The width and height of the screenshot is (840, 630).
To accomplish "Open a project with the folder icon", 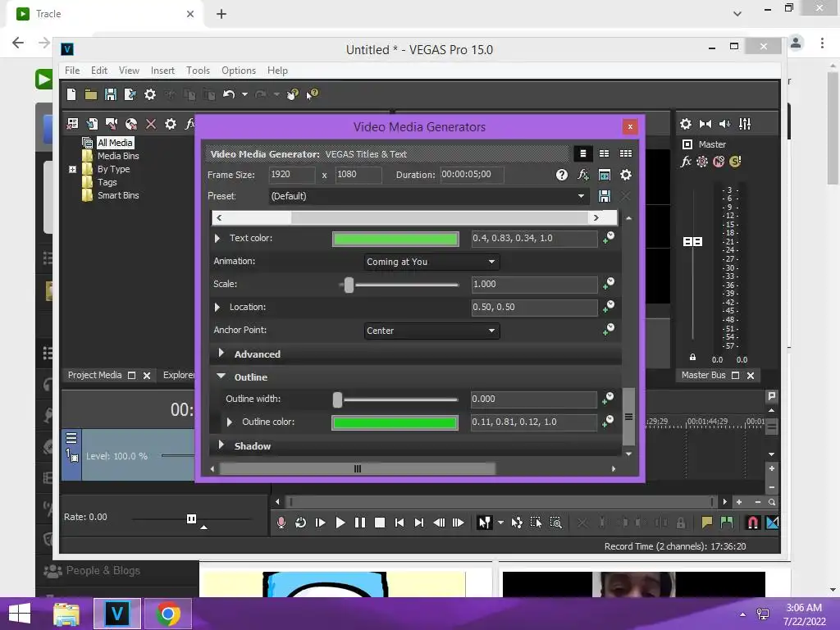I will pyautogui.click(x=91, y=95).
